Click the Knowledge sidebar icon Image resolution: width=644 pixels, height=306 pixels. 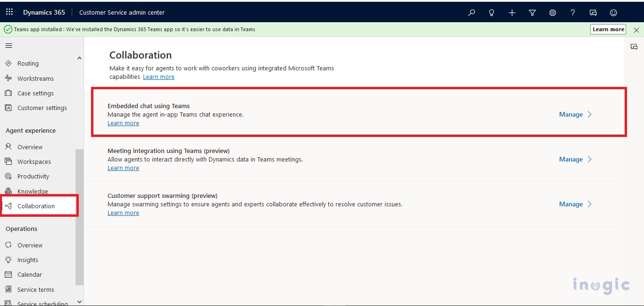coord(8,191)
